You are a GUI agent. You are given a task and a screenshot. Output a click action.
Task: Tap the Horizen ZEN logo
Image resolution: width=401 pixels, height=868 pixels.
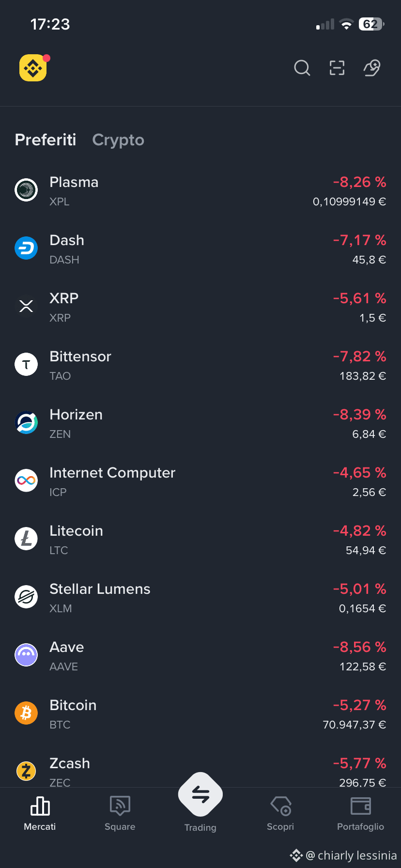(x=26, y=422)
